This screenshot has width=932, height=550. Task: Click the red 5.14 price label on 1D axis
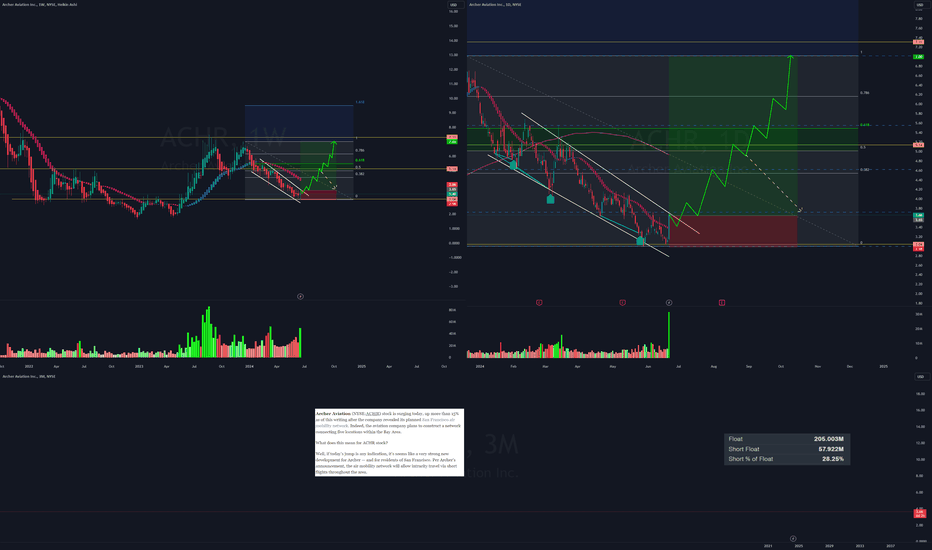(x=918, y=144)
